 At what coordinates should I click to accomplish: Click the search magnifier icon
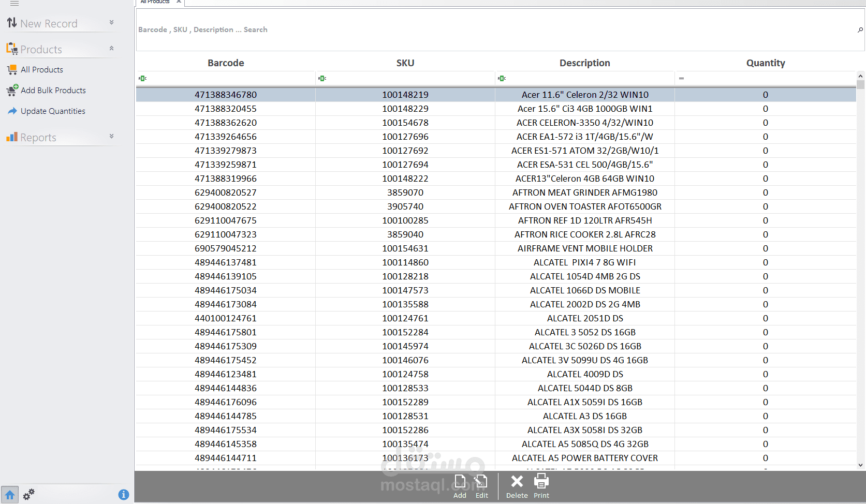860,29
